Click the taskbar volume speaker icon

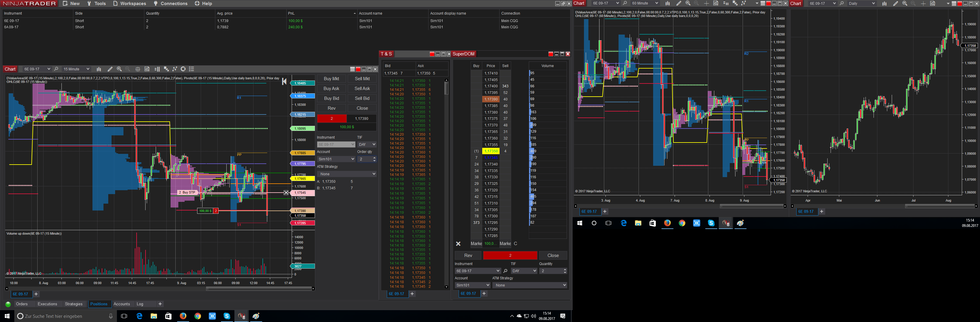click(533, 316)
